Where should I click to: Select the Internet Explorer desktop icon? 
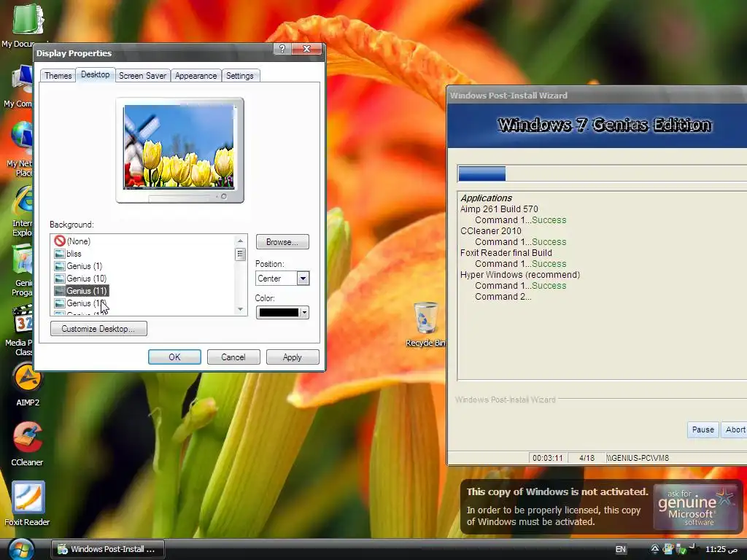tap(23, 211)
